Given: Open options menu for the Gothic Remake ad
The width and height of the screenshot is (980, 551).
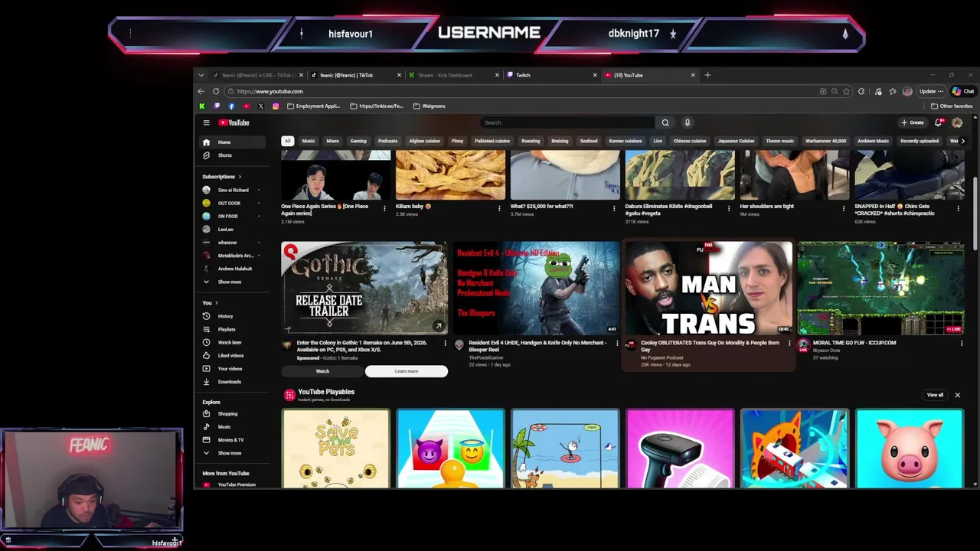Looking at the screenshot, I should tap(445, 343).
